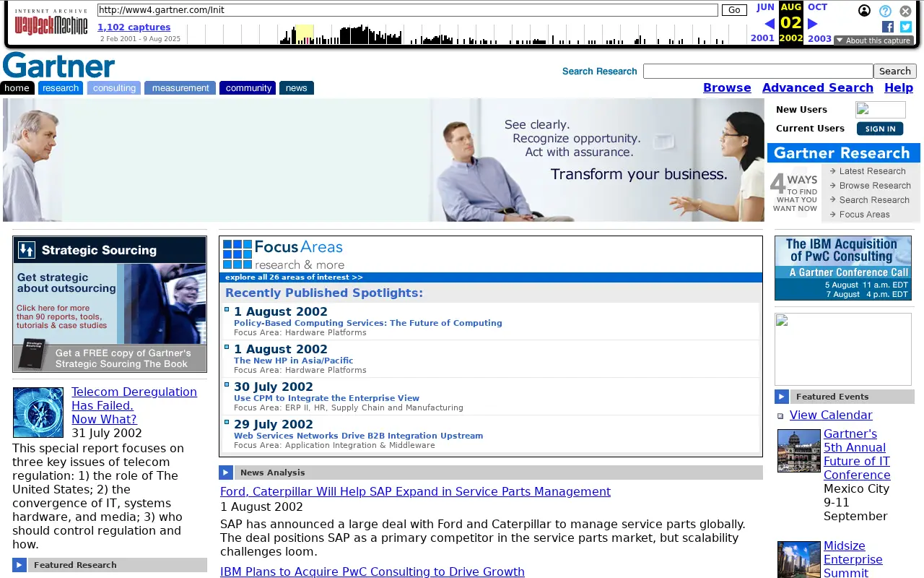Open Ford, Caterpillar SAP news article link
The image size is (924, 578).
[x=415, y=491]
